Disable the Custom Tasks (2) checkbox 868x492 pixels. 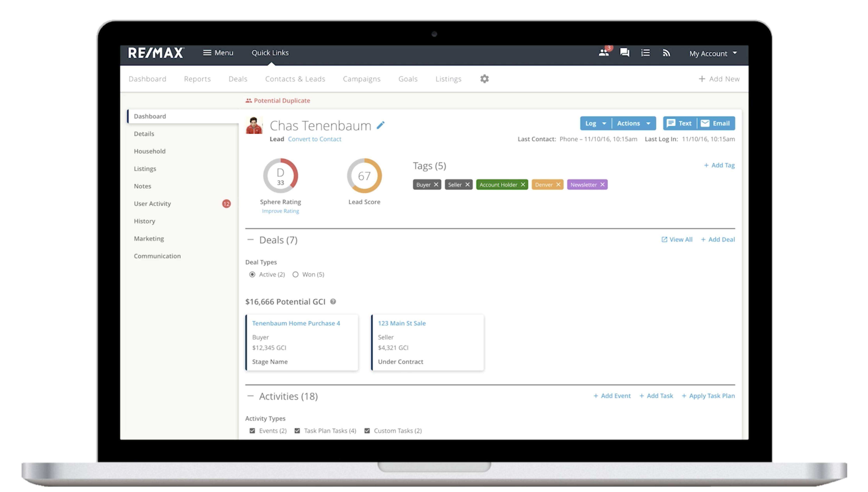(x=367, y=430)
